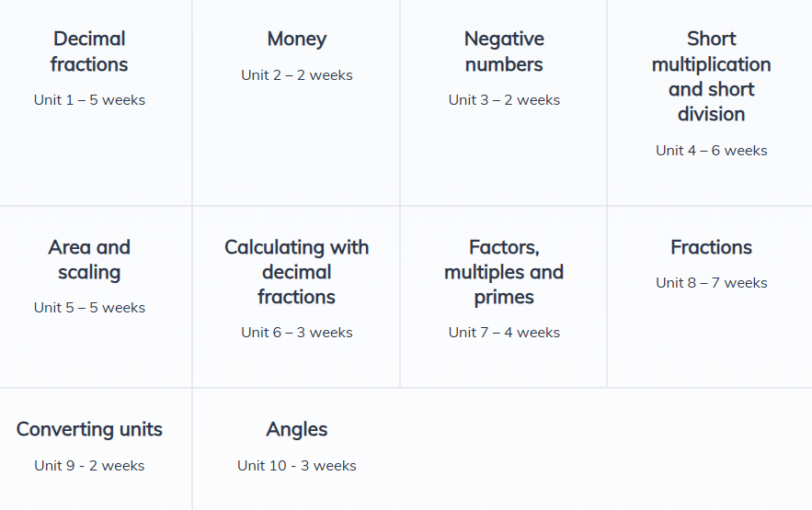
Task: Select the Fractions unit heading
Action: click(711, 247)
